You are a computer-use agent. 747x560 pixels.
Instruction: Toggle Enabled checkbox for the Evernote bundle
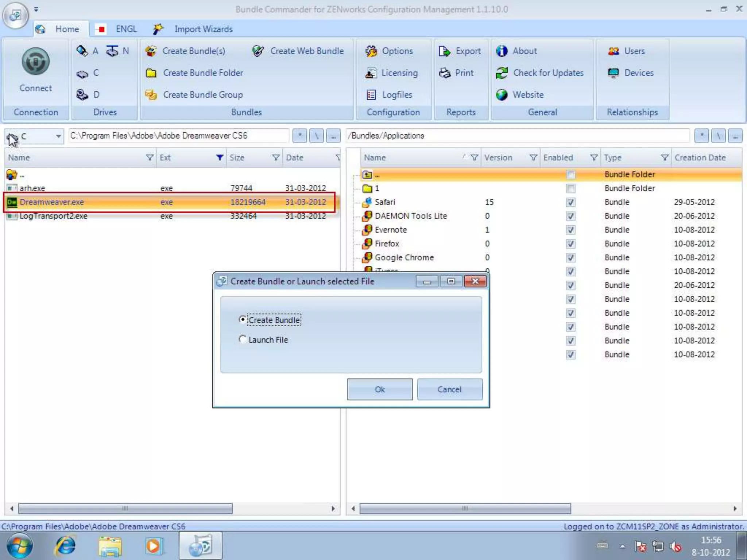[x=570, y=230]
